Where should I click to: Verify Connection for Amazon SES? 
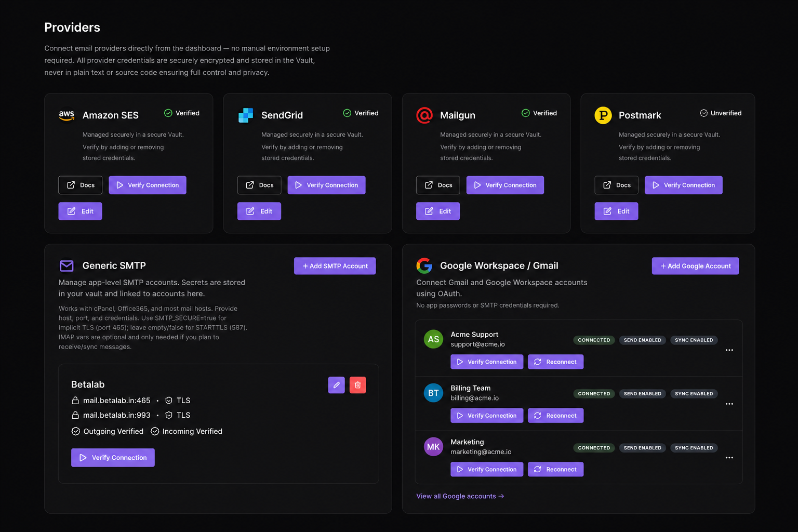tap(148, 185)
